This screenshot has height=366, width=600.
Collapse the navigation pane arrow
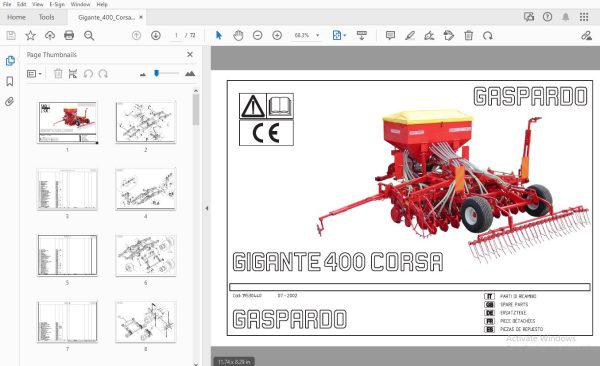pyautogui.click(x=207, y=209)
